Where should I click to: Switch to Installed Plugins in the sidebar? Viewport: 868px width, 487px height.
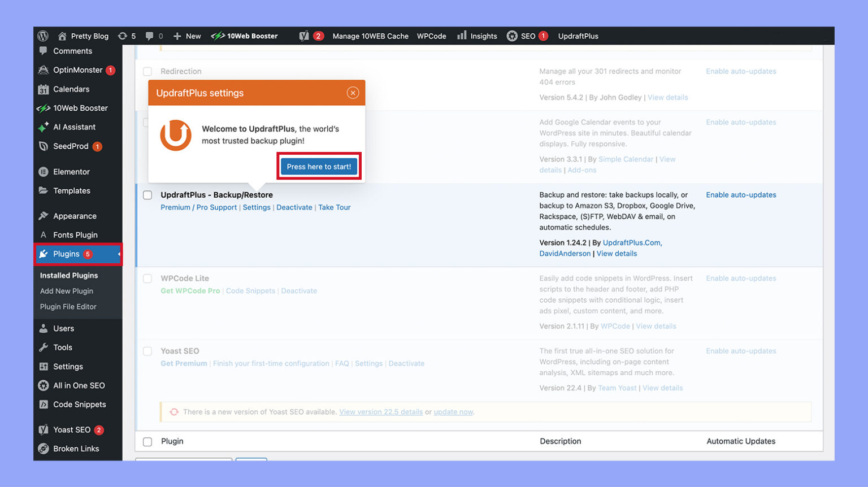68,275
